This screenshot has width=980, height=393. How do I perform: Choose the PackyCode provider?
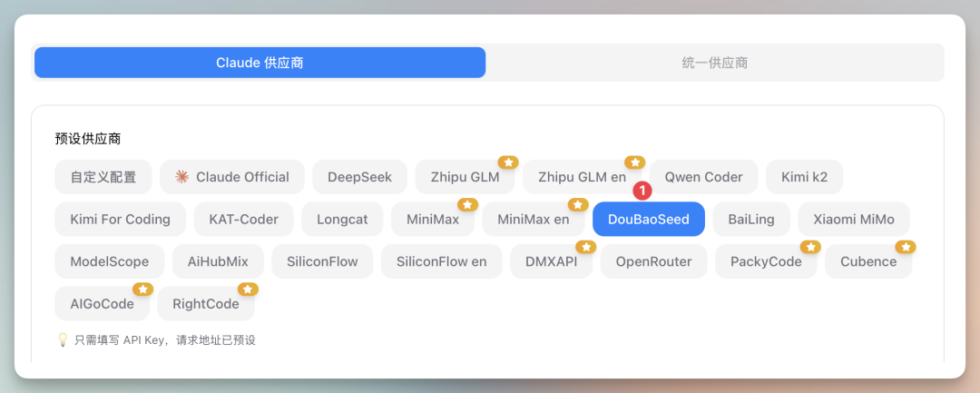click(x=766, y=261)
